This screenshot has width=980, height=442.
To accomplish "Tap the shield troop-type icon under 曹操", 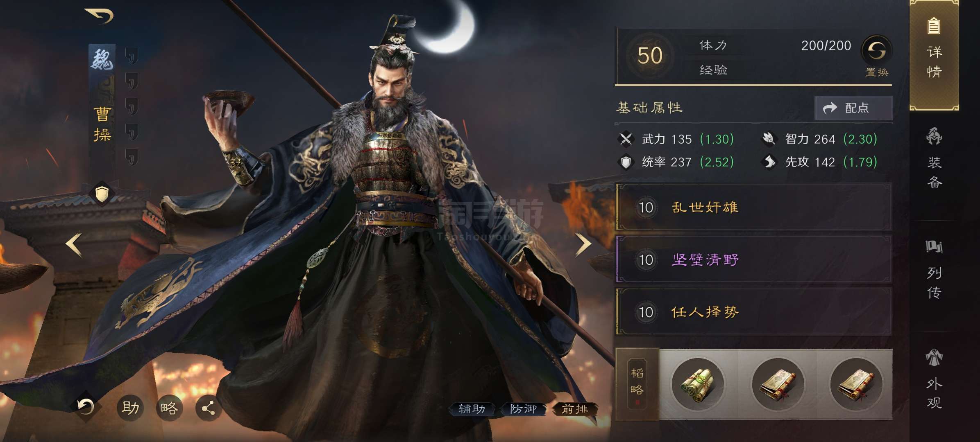I will click(x=102, y=193).
